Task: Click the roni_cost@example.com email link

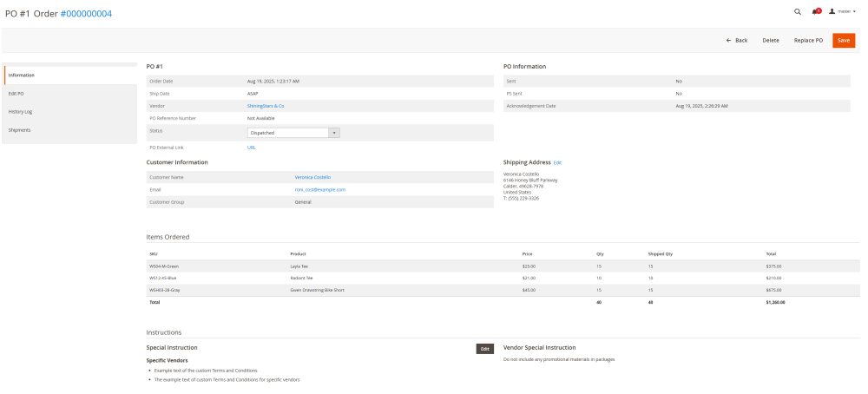Action: [x=320, y=189]
